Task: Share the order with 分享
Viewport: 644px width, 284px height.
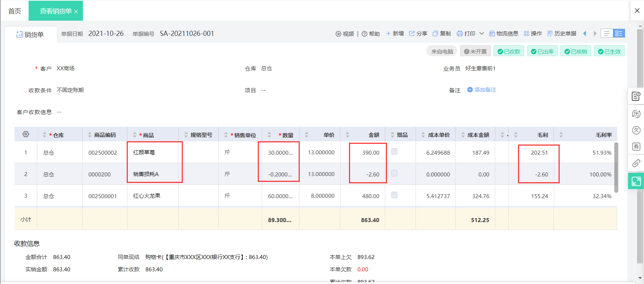Action: (418, 34)
